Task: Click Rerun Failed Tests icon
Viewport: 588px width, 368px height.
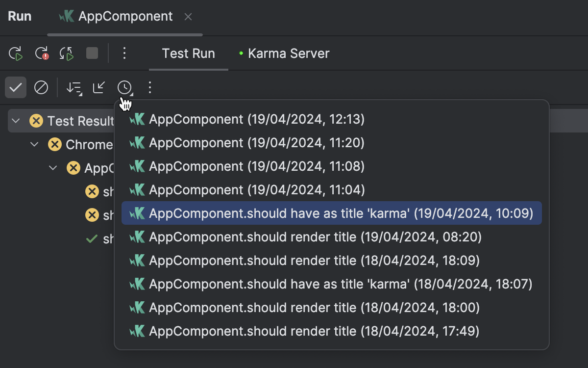Action: point(42,53)
